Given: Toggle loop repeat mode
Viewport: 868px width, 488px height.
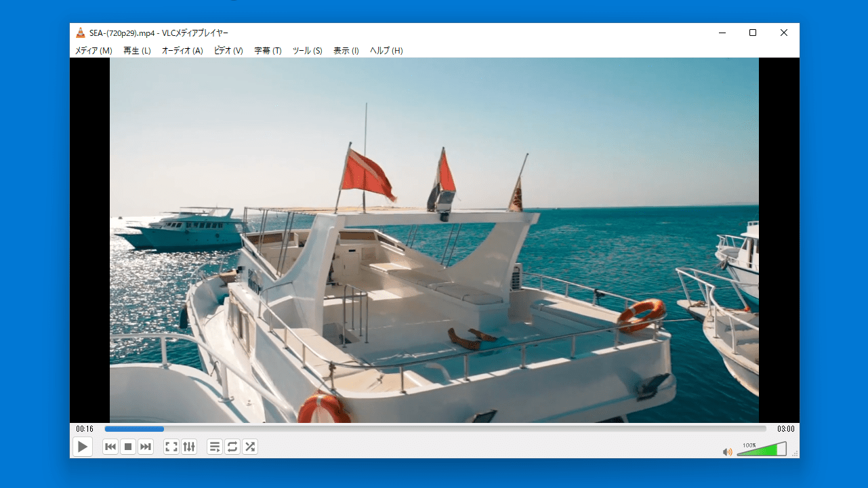Looking at the screenshot, I should [x=232, y=447].
